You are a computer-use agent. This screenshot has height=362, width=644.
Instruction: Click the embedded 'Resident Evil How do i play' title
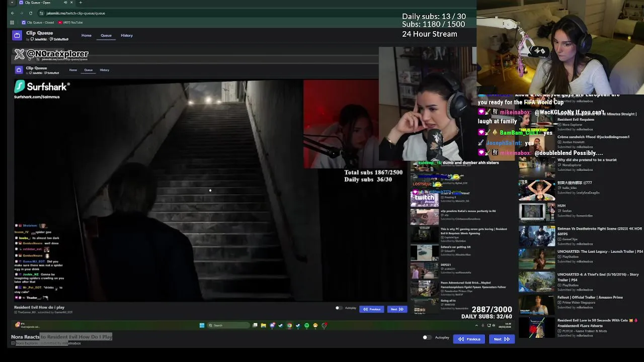[39, 307]
